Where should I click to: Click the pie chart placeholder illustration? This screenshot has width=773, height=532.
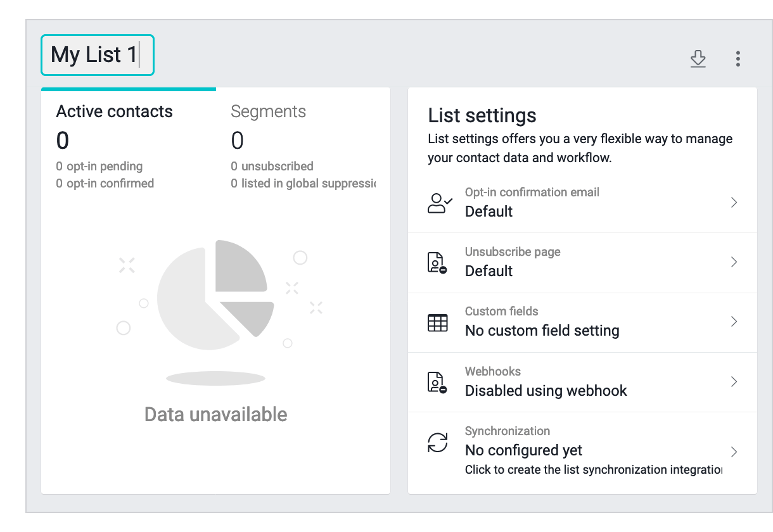pyautogui.click(x=215, y=294)
